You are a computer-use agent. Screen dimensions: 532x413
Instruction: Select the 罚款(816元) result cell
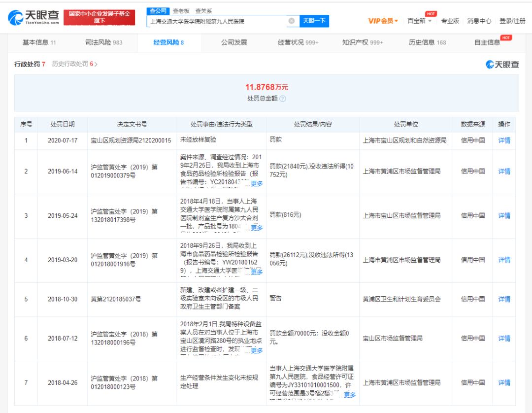pyautogui.click(x=285, y=215)
